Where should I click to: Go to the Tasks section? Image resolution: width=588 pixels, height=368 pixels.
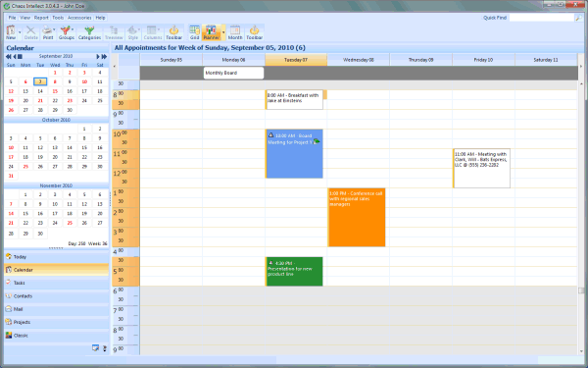(56, 283)
